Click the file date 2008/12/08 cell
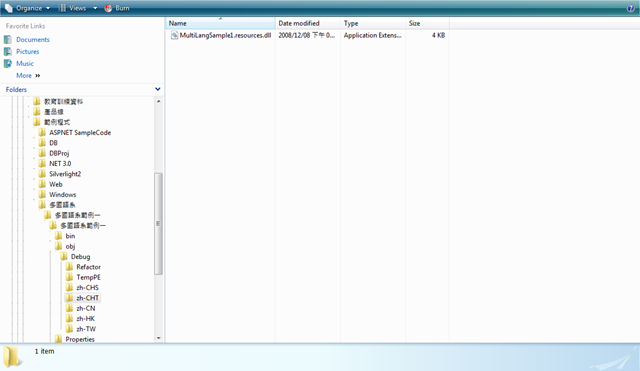640x371 pixels. click(x=307, y=35)
